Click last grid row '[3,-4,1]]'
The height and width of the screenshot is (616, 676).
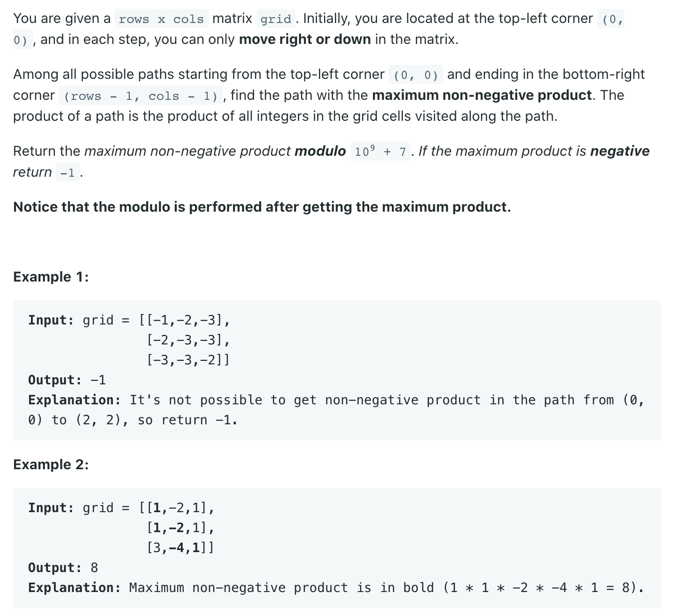pyautogui.click(x=180, y=548)
